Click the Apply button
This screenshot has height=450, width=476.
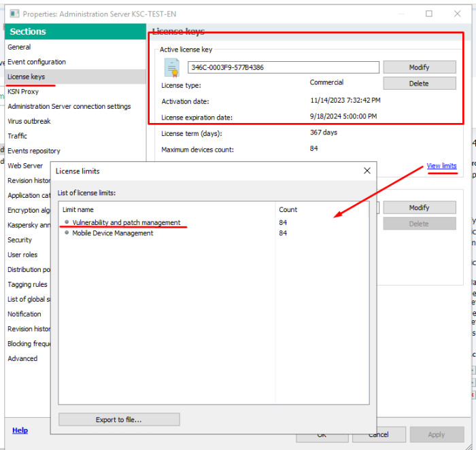point(437,434)
